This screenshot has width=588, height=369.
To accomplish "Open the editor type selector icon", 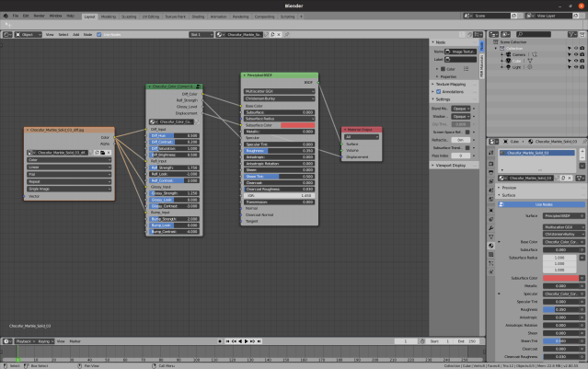I will 8,34.
